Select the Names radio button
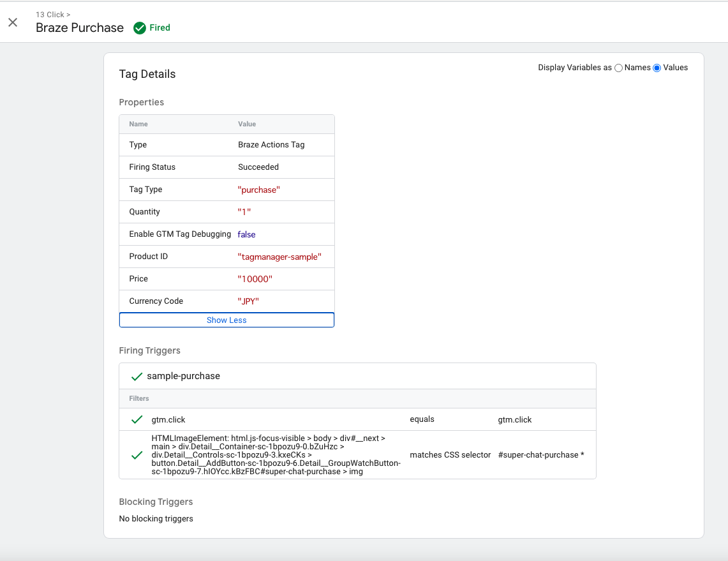This screenshot has height=561, width=728. [618, 68]
